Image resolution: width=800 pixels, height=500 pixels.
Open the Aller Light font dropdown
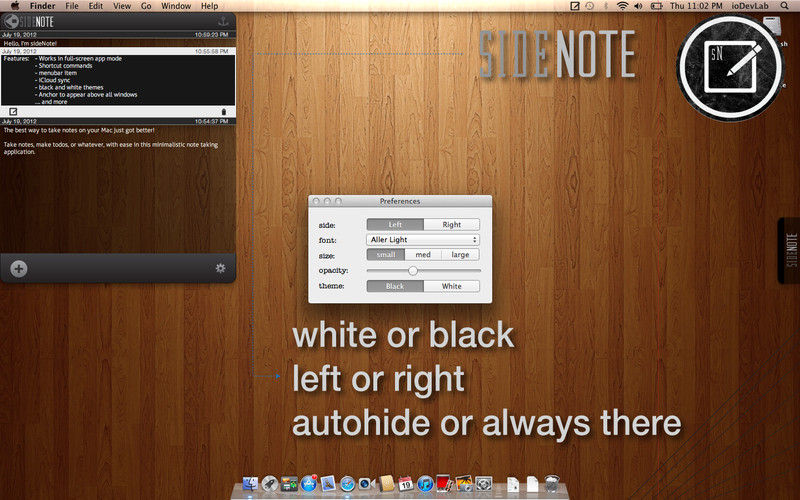pyautogui.click(x=423, y=240)
